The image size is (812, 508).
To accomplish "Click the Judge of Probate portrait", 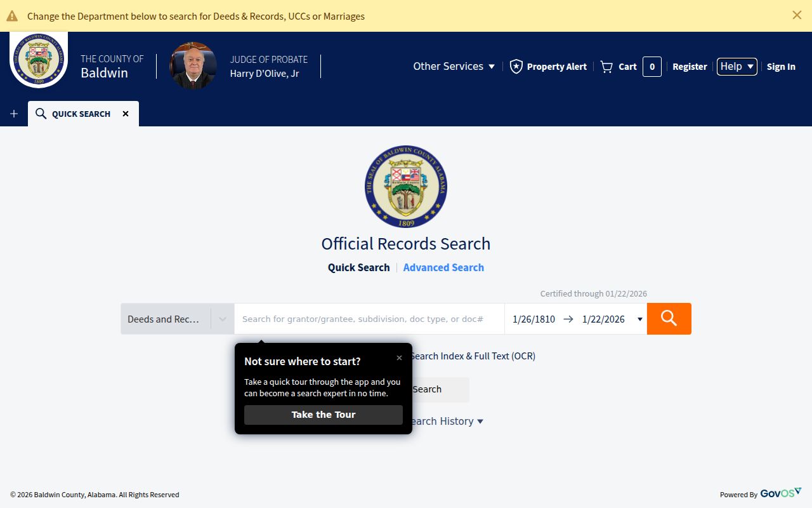I will tap(193, 66).
